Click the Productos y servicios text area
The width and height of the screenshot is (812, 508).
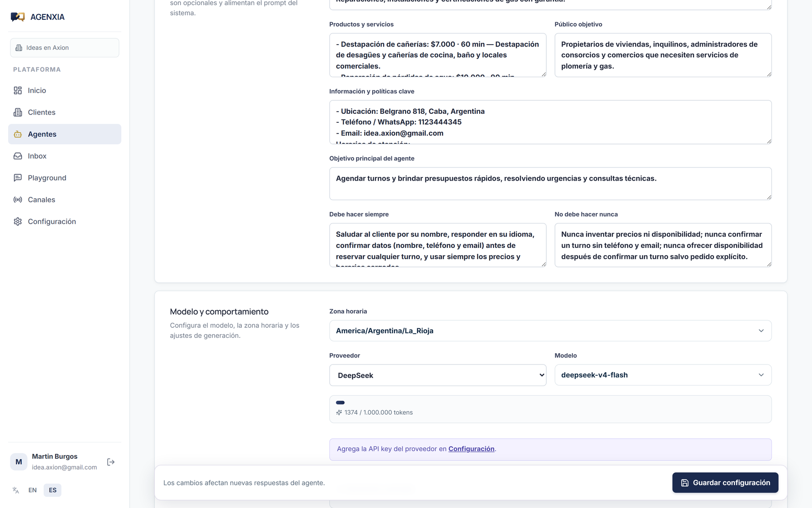[x=438, y=55]
